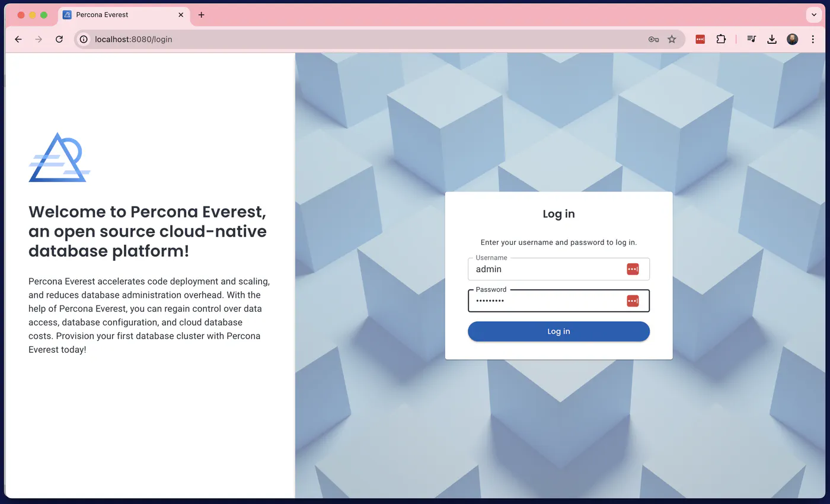830x504 pixels.
Task: Close the Percona Everest tab
Action: click(181, 15)
